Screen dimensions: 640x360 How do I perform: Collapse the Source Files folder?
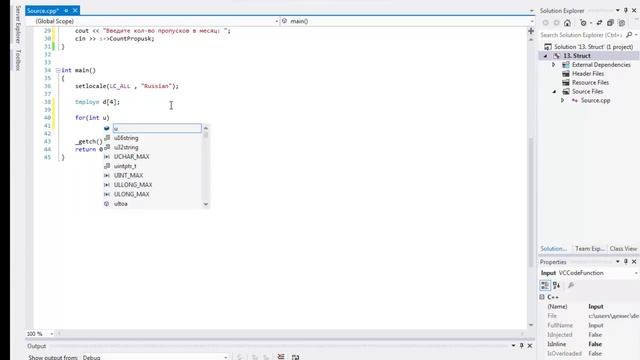pyautogui.click(x=554, y=92)
